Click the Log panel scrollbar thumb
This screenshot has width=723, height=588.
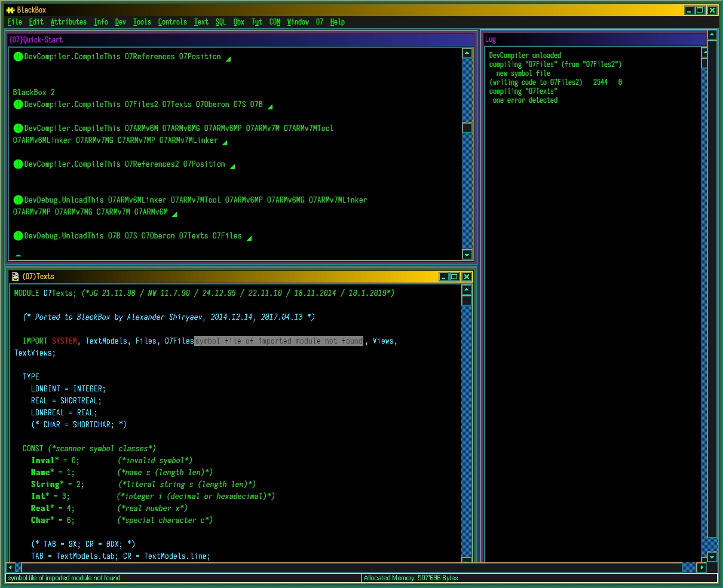click(704, 63)
